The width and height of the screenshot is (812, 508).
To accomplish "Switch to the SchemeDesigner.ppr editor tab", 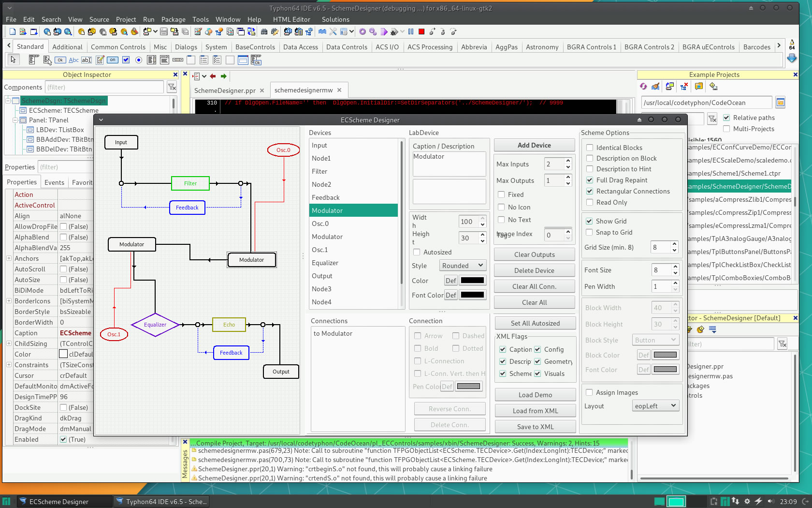I will coord(225,90).
